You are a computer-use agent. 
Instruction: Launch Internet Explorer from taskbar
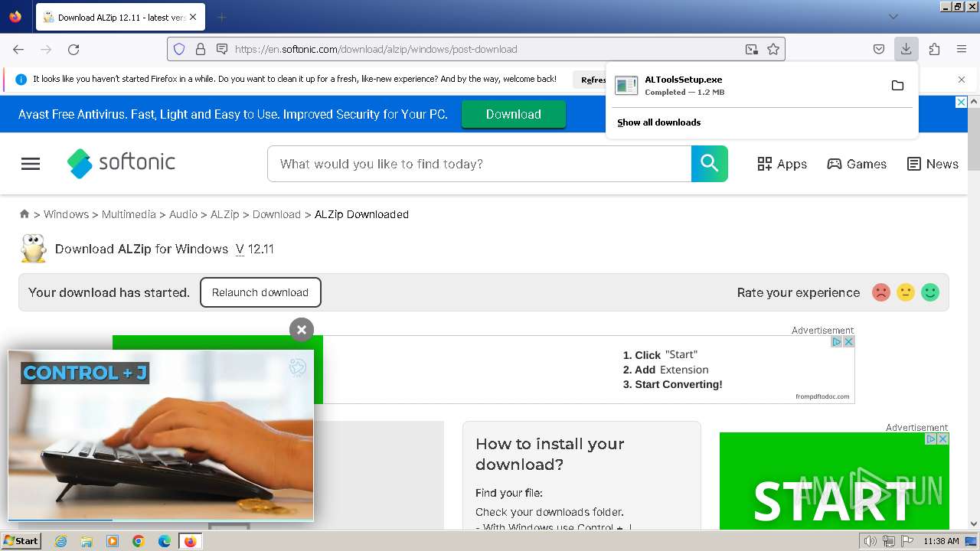[x=60, y=541]
